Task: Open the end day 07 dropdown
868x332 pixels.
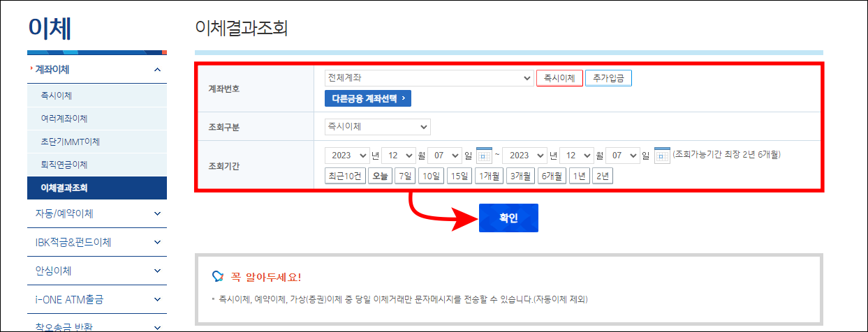Action: (x=623, y=155)
